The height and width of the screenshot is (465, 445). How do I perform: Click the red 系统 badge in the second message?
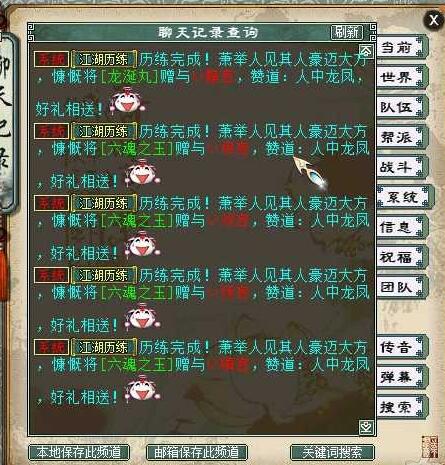pyautogui.click(x=52, y=131)
